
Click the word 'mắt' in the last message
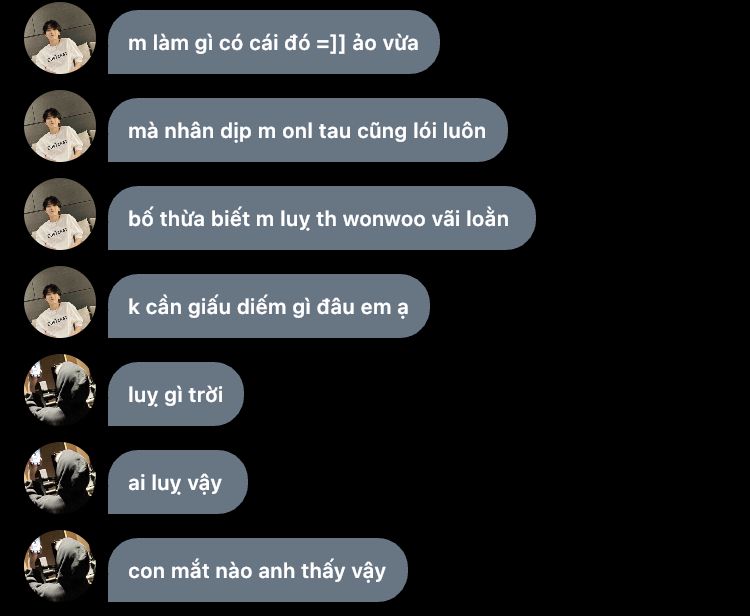(x=190, y=571)
